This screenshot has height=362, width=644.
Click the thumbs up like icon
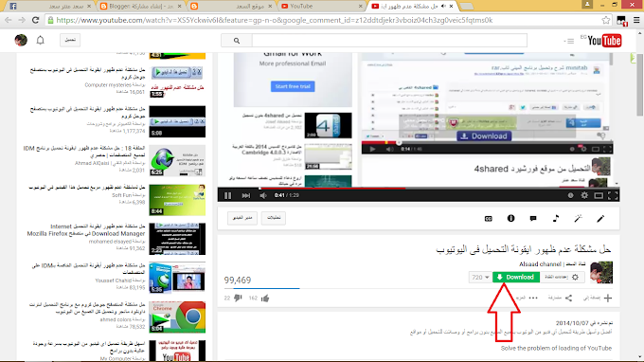coord(265,299)
